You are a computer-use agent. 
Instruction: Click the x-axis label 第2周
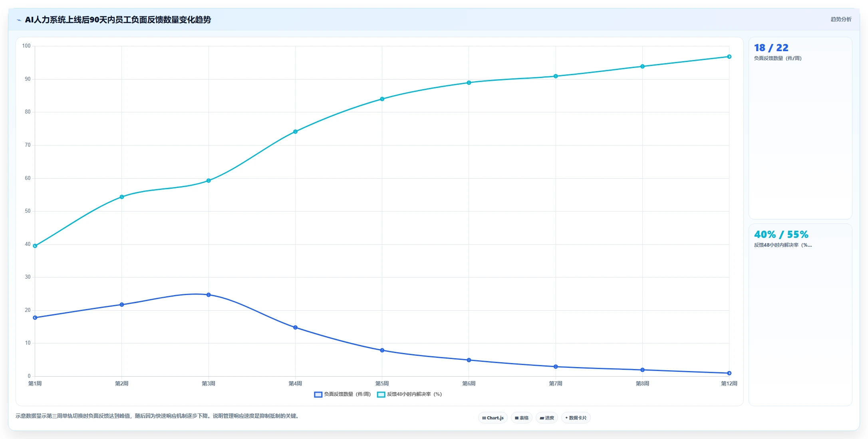pos(122,383)
